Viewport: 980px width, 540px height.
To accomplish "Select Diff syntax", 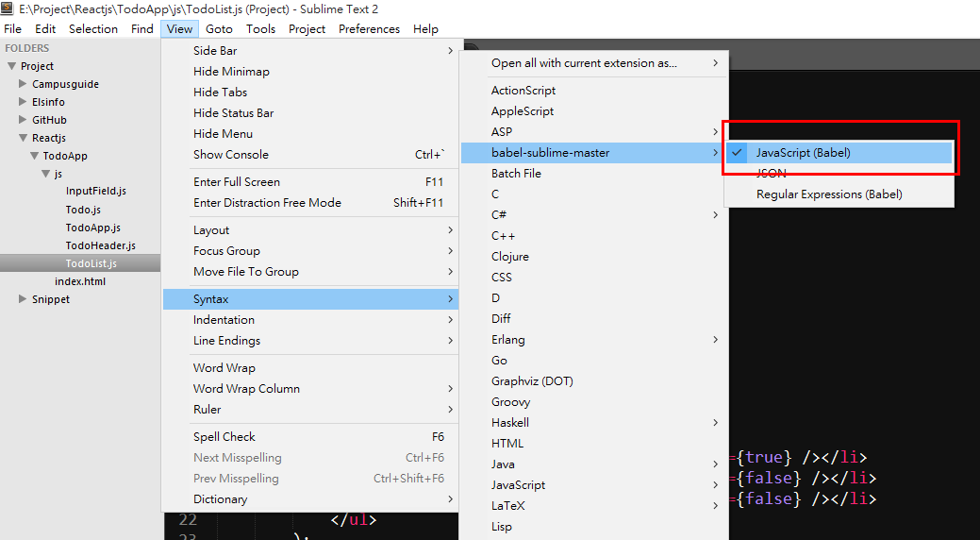I will pos(593,318).
